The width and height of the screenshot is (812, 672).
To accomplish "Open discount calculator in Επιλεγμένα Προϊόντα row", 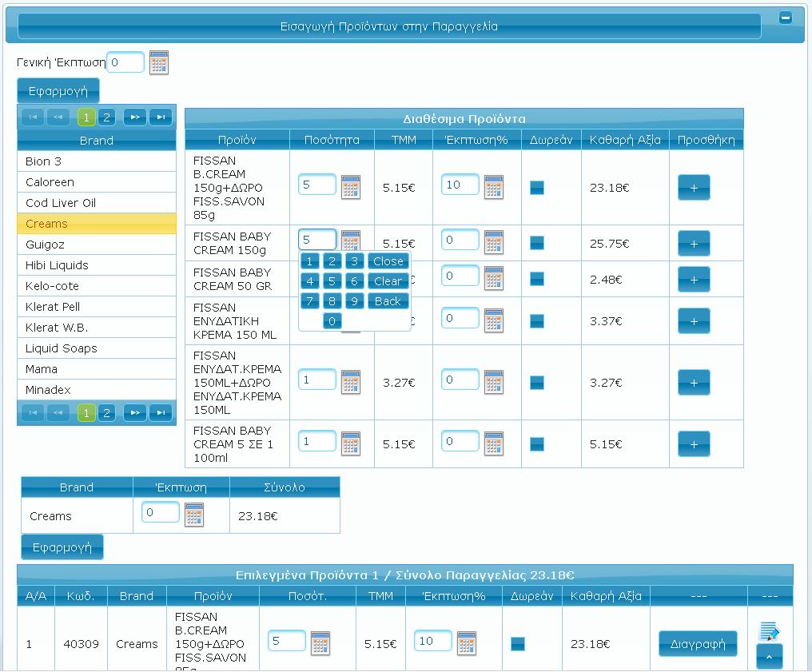I will click(467, 643).
